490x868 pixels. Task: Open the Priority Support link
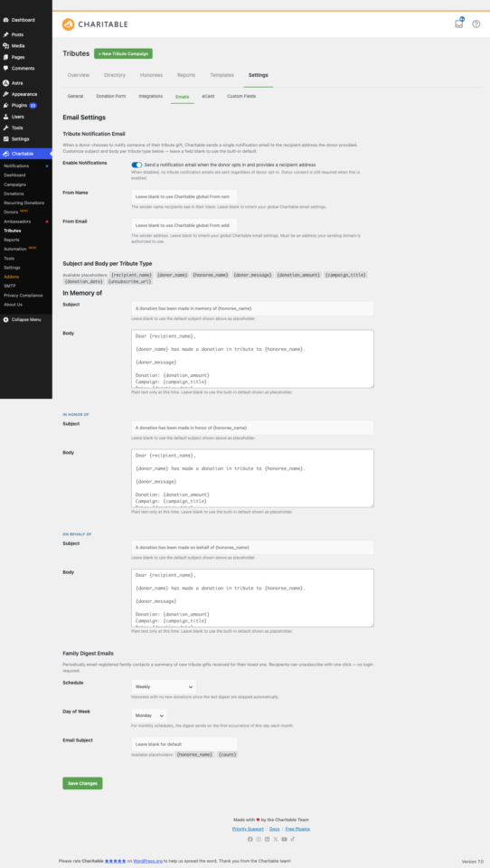(x=248, y=829)
